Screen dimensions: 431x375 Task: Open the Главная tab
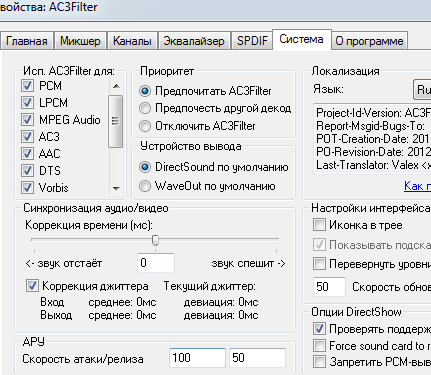click(26, 41)
